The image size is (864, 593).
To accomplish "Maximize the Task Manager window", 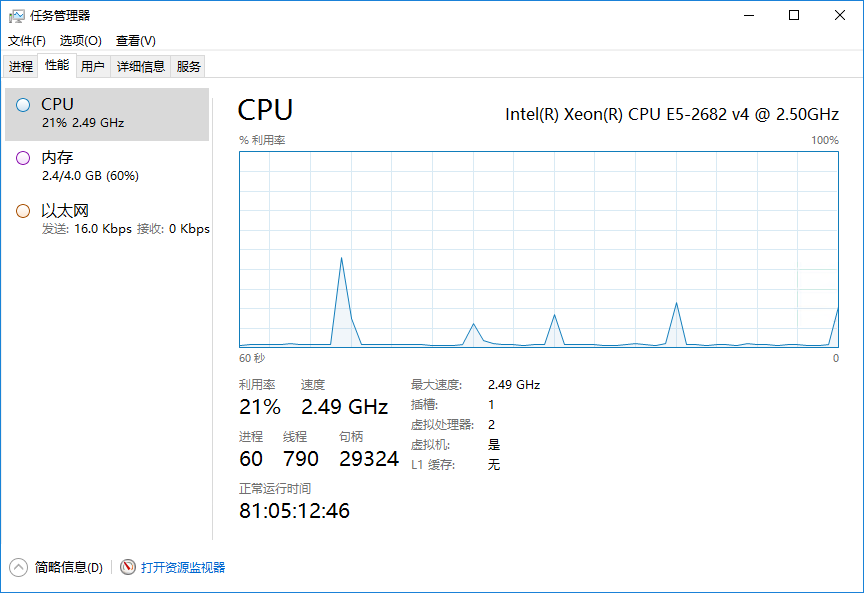I will (x=794, y=15).
